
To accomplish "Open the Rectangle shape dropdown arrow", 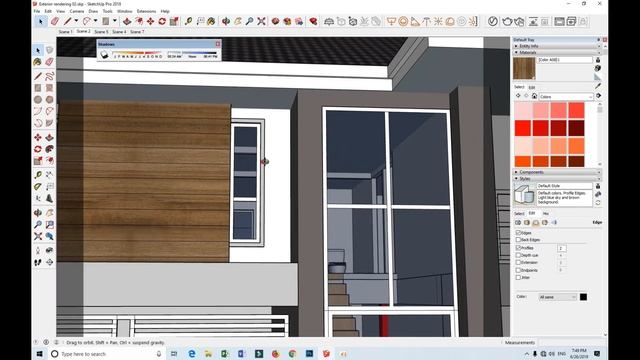I will coord(115,21).
